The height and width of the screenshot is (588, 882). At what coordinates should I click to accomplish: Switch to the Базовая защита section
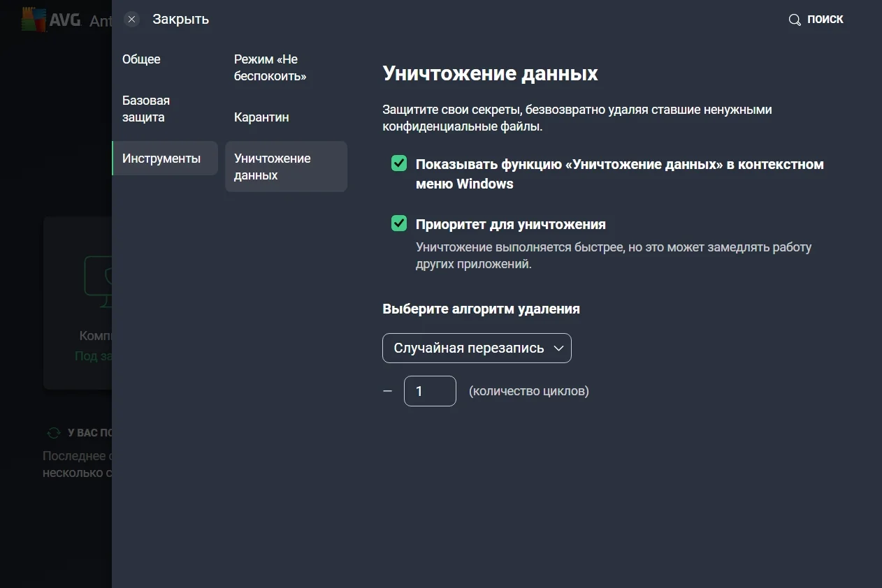[146, 109]
